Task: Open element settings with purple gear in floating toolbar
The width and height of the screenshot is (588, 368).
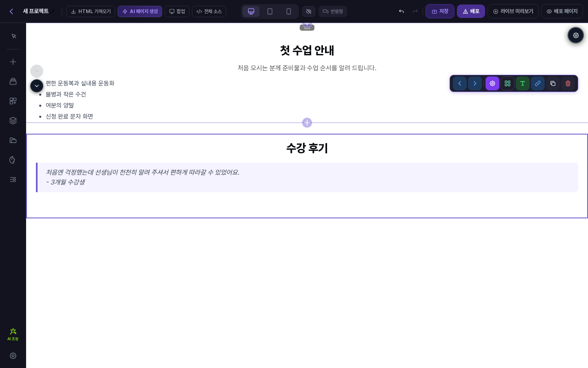Action: coord(492,83)
